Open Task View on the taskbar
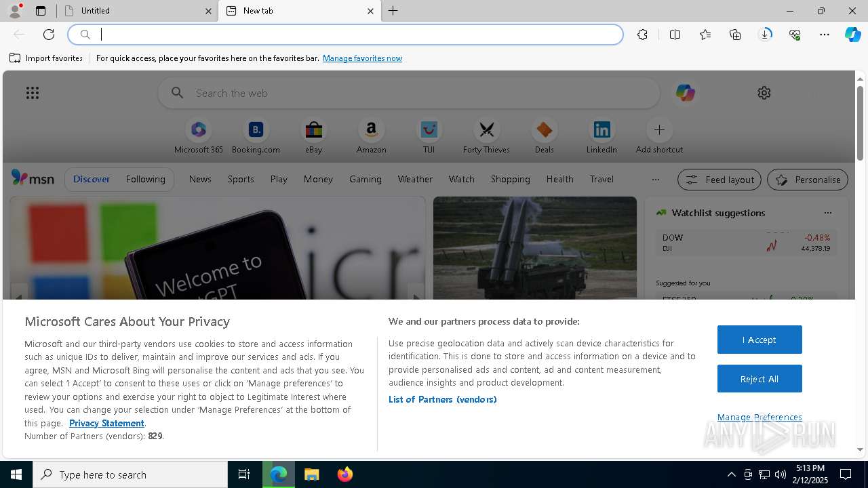 click(244, 474)
